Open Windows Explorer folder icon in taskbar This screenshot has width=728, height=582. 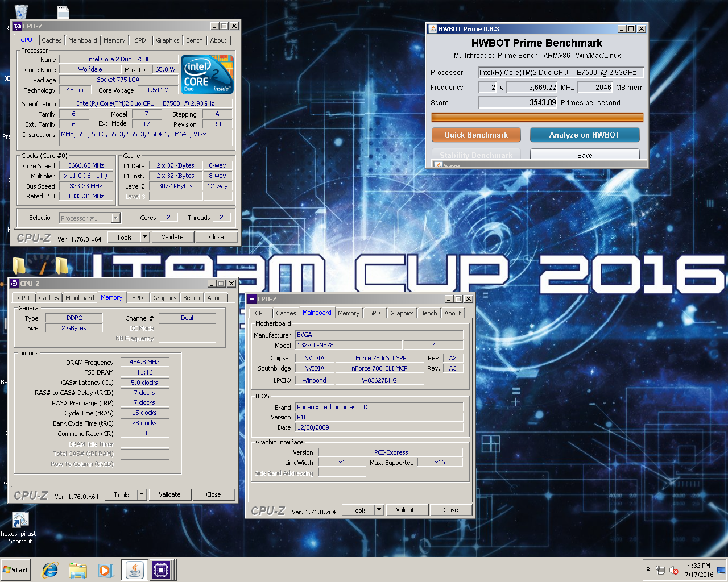point(78,570)
